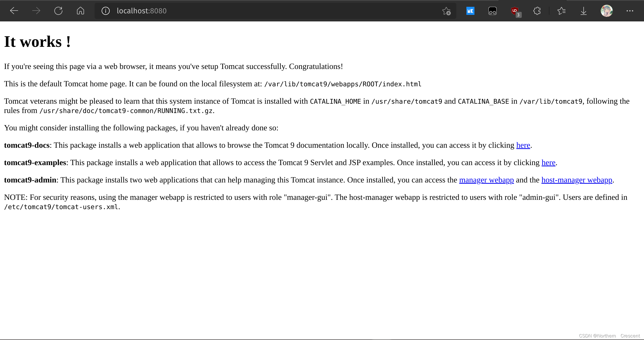Focus the address bar showing localhost:8080
The width and height of the screenshot is (644, 340).
pyautogui.click(x=141, y=11)
